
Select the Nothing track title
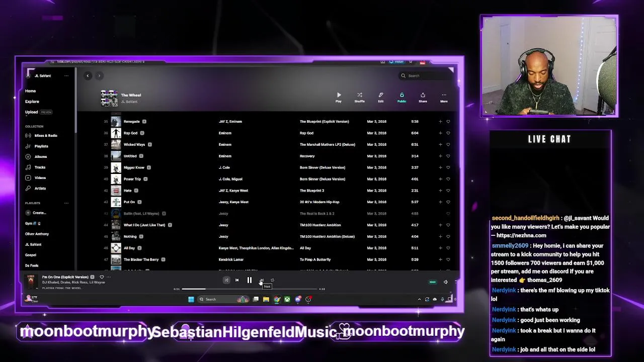(130, 236)
